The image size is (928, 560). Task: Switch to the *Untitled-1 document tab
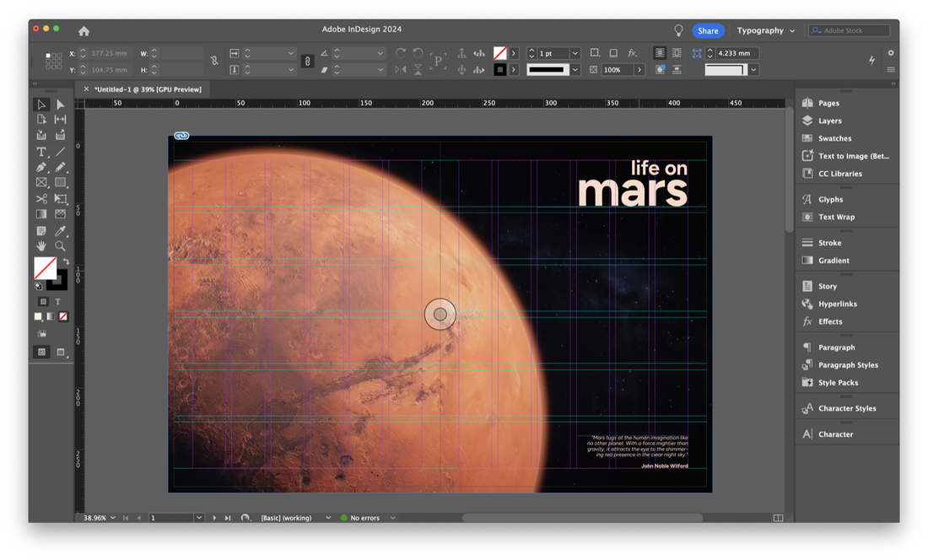click(148, 89)
